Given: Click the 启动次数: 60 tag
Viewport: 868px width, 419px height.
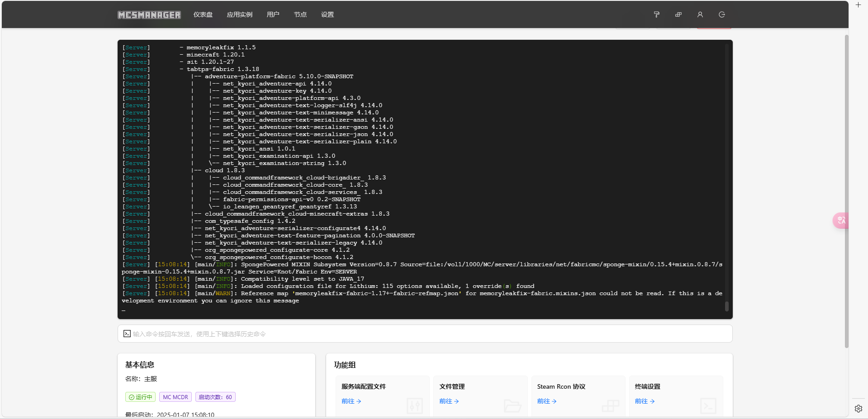Looking at the screenshot, I should (x=215, y=397).
